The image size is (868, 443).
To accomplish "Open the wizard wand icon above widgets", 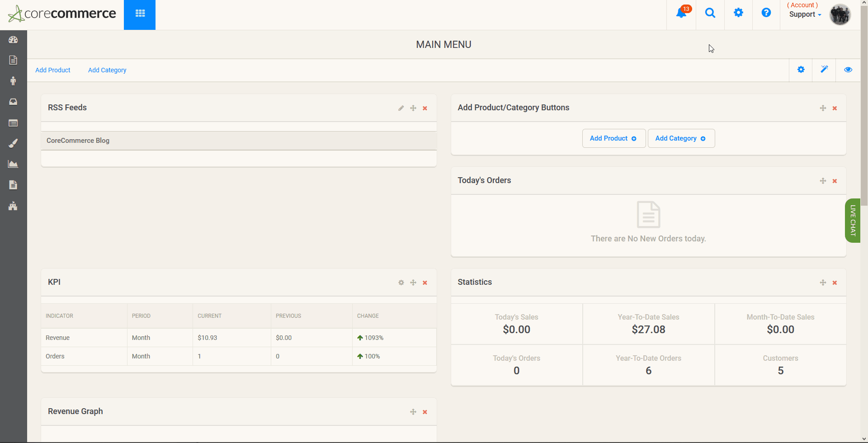I will coord(824,70).
